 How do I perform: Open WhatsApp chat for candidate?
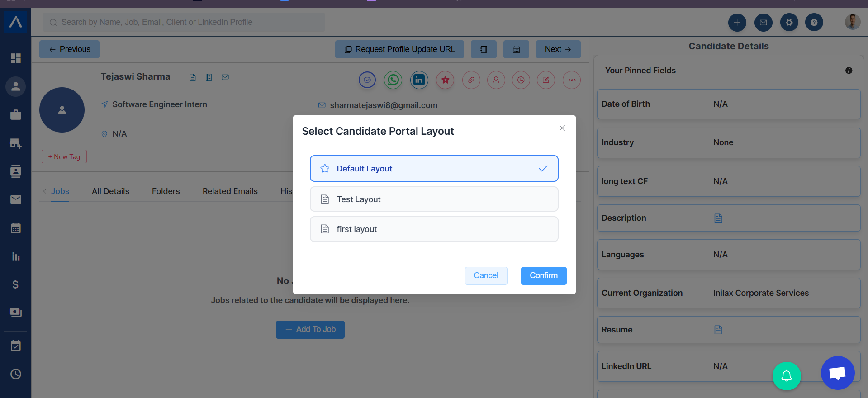point(393,80)
